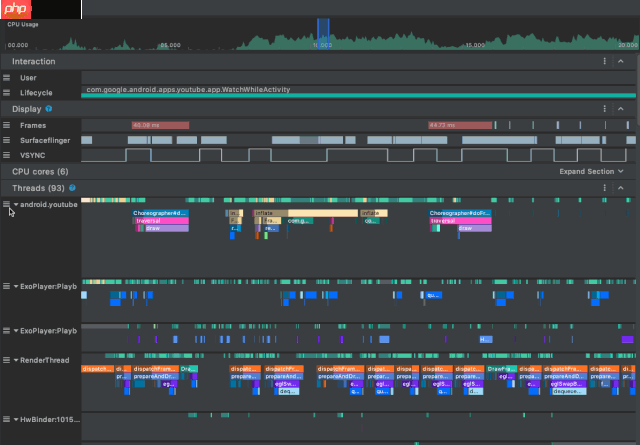The width and height of the screenshot is (640, 445).
Task: Select the first traversal trace event
Action: pyautogui.click(x=162, y=221)
